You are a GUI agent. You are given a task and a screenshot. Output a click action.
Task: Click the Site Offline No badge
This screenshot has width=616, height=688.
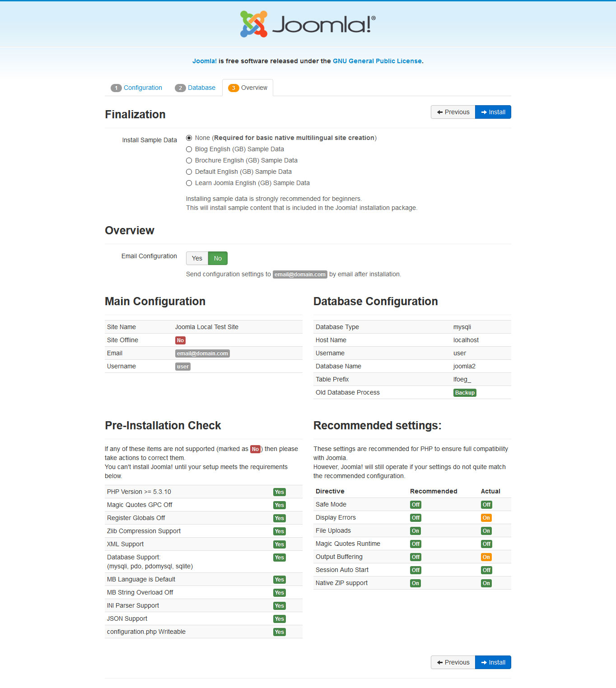[x=180, y=340]
